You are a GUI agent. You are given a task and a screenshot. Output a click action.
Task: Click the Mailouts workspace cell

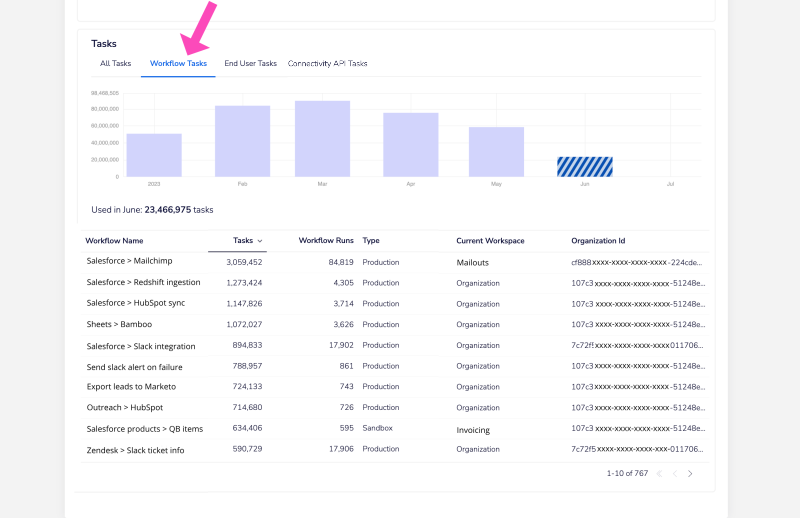click(x=472, y=263)
